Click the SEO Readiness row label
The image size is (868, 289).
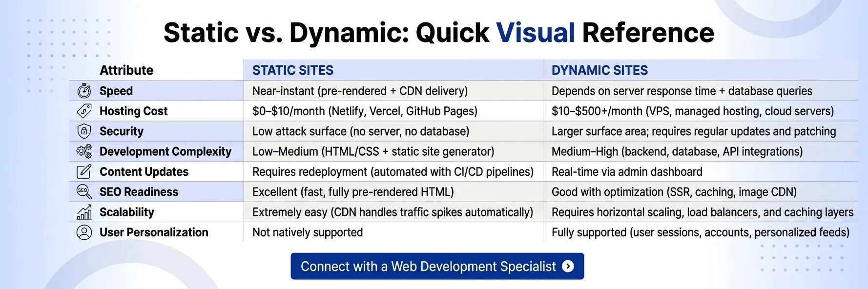point(139,192)
